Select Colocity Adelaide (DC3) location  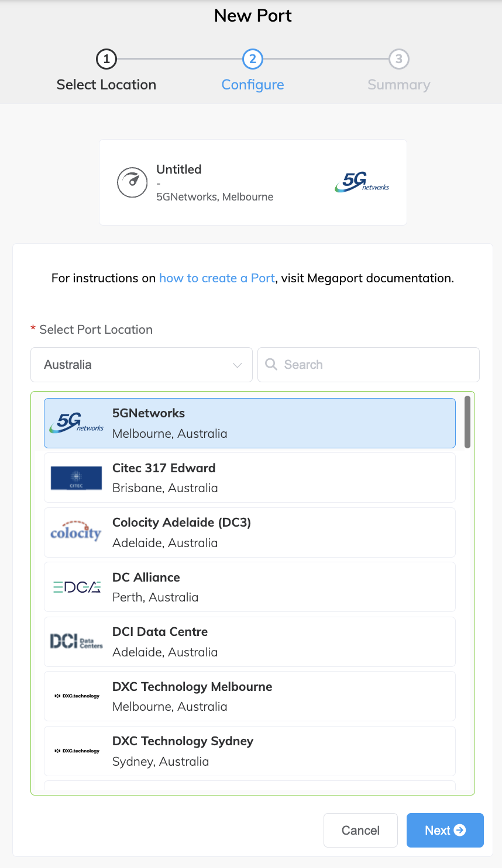tap(250, 532)
